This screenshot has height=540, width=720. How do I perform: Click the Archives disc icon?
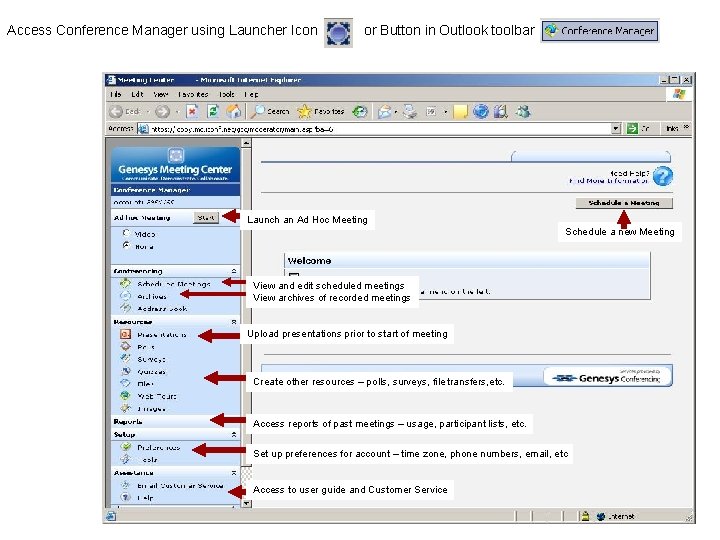click(x=125, y=296)
